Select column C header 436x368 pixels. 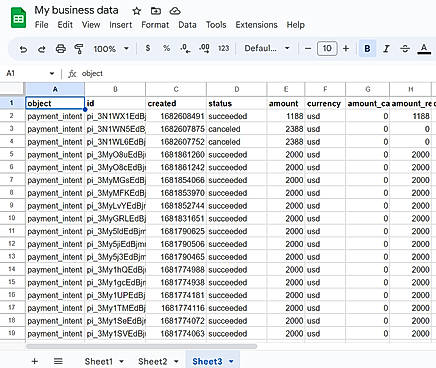tap(176, 89)
